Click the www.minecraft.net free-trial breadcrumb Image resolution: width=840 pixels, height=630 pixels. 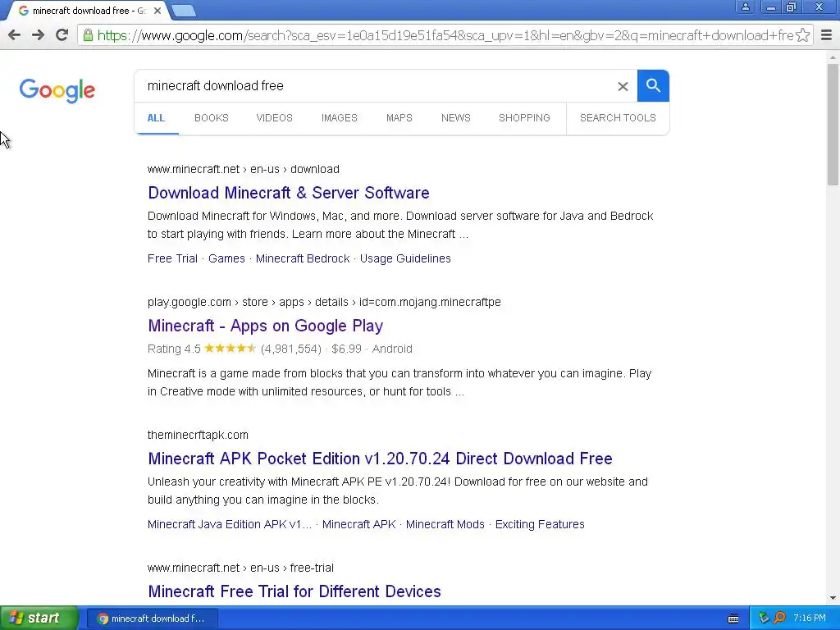[x=240, y=568]
